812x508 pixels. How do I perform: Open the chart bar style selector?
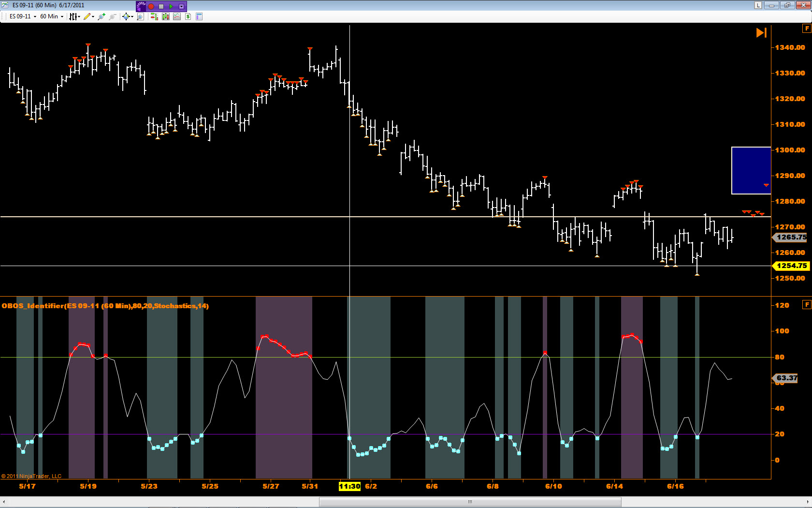(74, 16)
